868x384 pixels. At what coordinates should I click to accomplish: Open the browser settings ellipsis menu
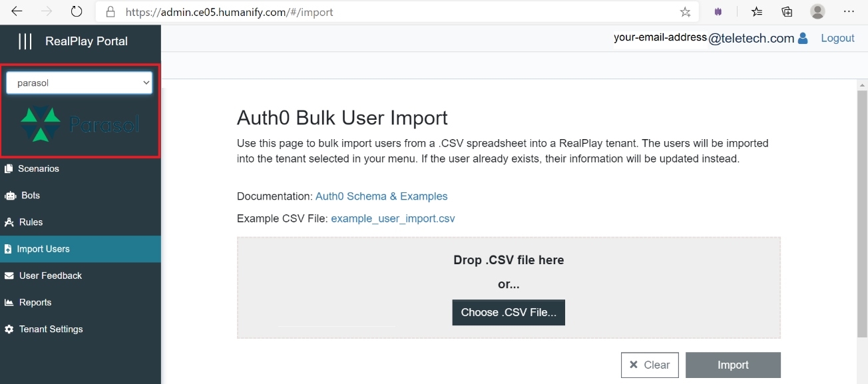[x=849, y=11]
